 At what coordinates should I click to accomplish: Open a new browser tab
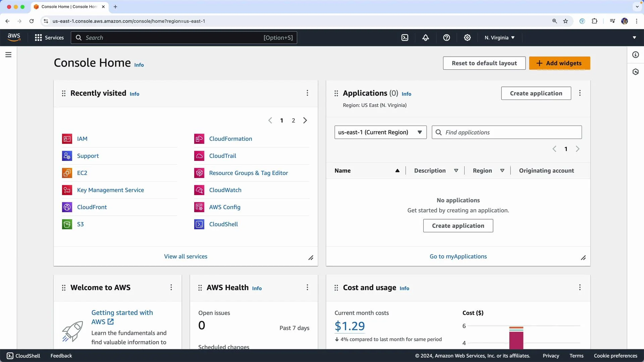115,7
